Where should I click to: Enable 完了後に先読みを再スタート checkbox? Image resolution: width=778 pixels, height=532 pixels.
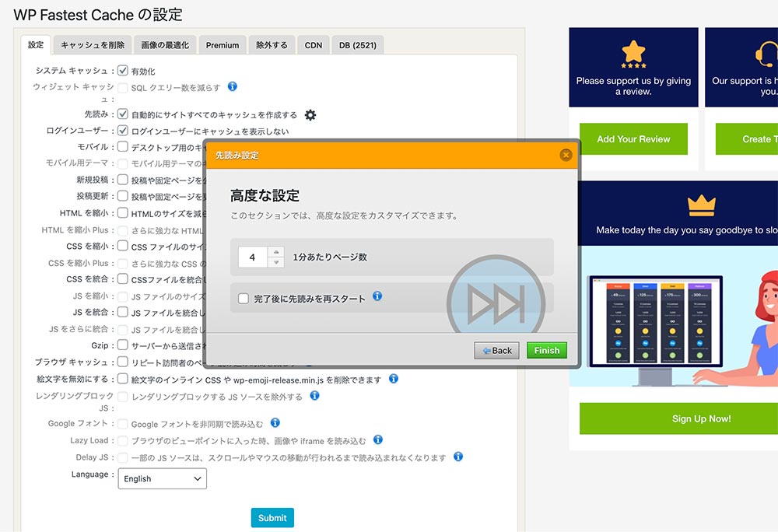point(244,299)
